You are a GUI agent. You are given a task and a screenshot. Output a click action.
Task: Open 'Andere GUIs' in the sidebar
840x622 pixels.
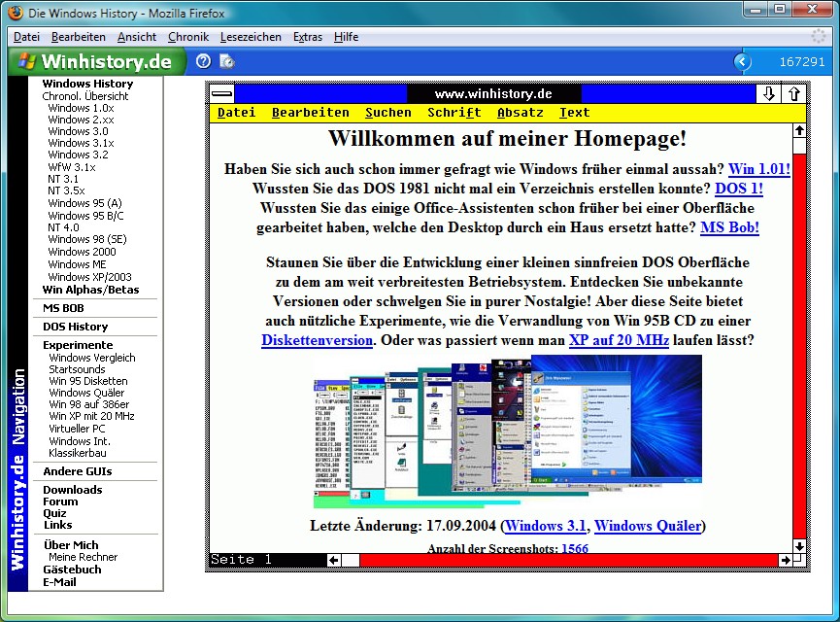click(78, 471)
